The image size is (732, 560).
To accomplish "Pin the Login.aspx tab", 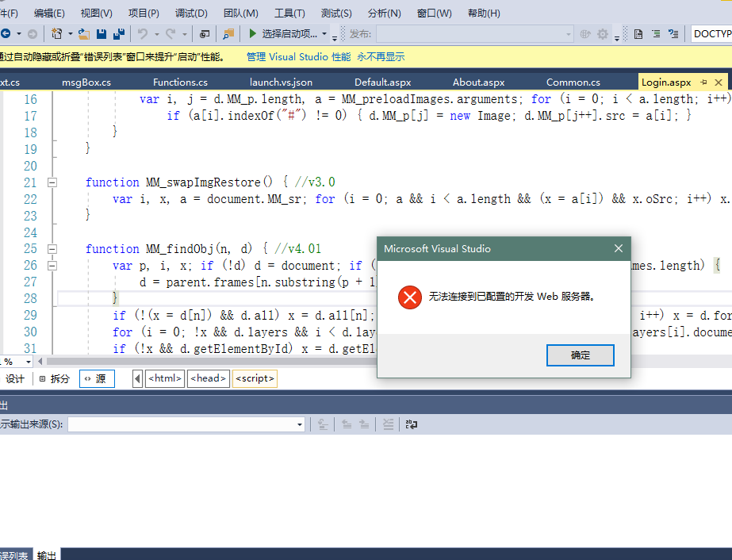I will click(x=703, y=82).
